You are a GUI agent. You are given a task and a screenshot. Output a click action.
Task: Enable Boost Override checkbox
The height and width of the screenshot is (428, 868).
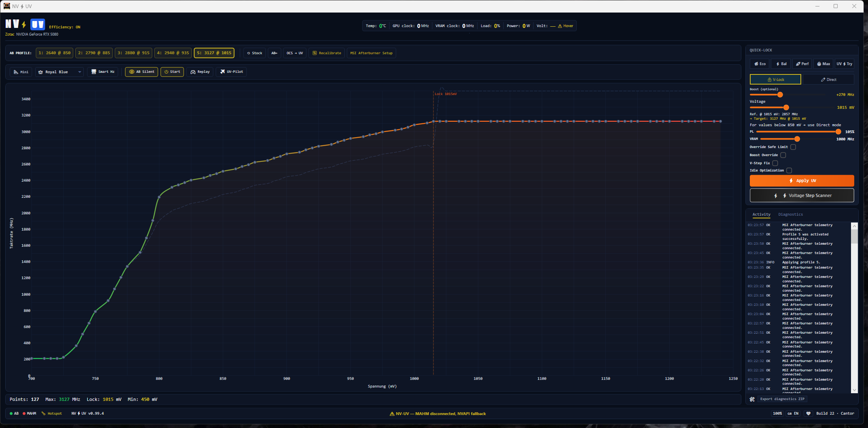[x=783, y=155]
